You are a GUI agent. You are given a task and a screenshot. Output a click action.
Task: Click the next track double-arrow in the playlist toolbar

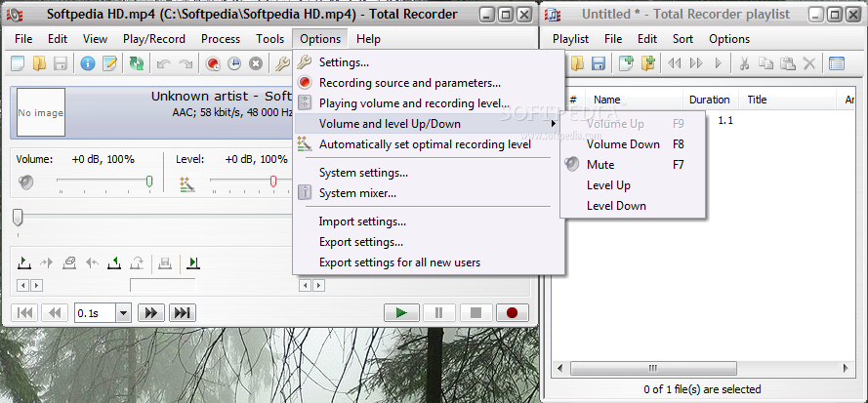696,63
